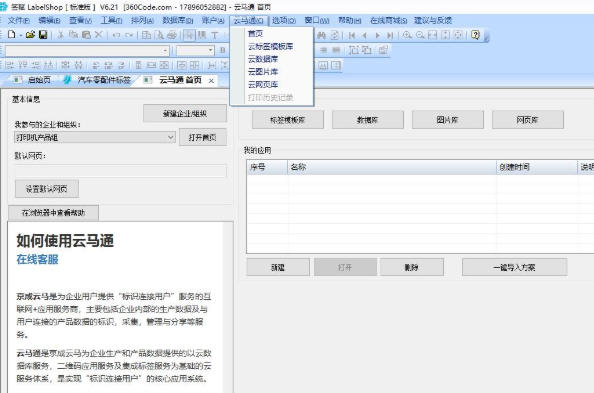Screen dimensions: 594x393
Task: Zoom in with the magnifier plus
Action: [407, 35]
